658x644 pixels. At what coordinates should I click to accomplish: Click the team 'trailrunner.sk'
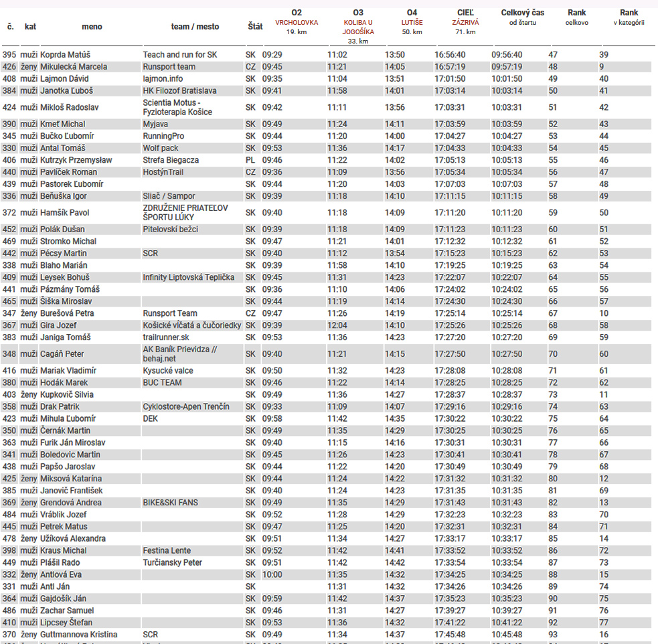(166, 337)
